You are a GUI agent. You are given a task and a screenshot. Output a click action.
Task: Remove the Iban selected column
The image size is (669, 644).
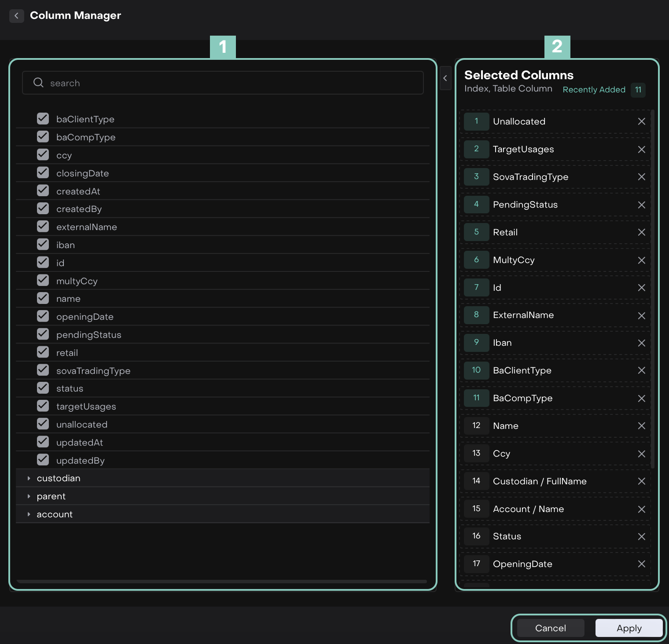click(x=641, y=343)
